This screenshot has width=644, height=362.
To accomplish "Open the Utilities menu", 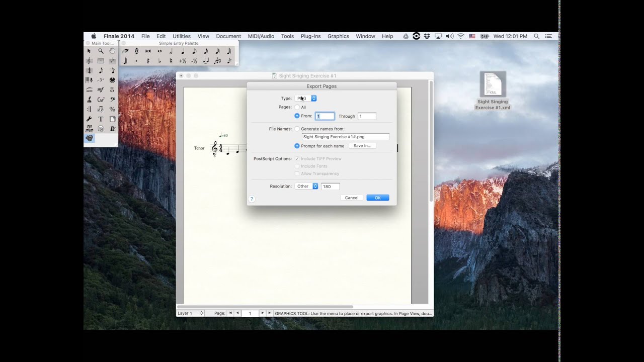I will coord(182,36).
